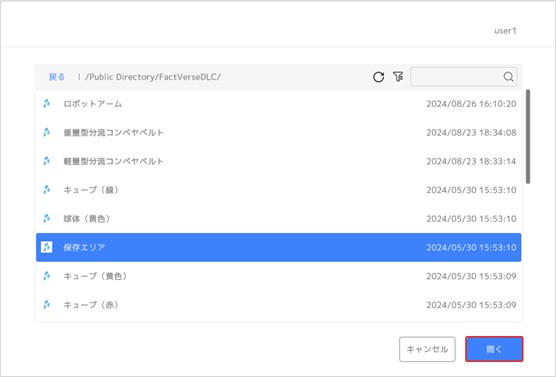Screen dimensions: 556x377
Task: Click the refresh icon in the path bar
Action: [378, 77]
